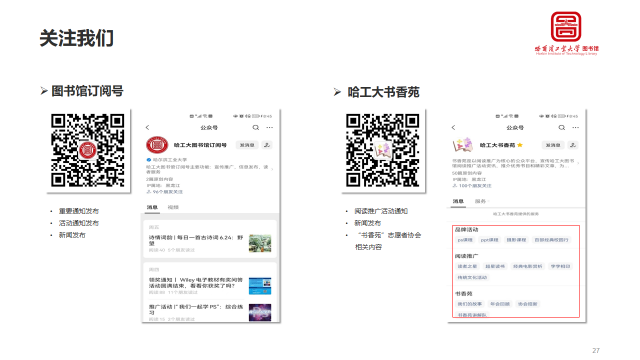Viewport: 640px width, 360px height.
Task: Click the 新闻发布 bullet under 图书馆订阅号 QR code
Action: 72,235
